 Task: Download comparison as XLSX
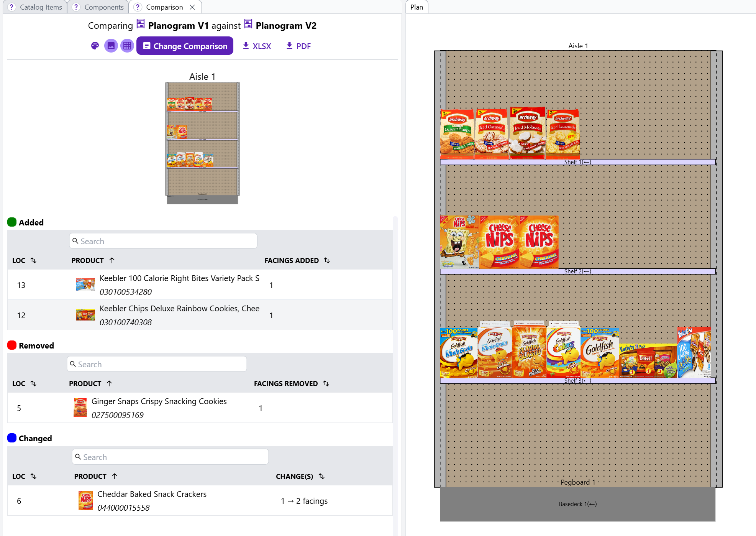(257, 46)
